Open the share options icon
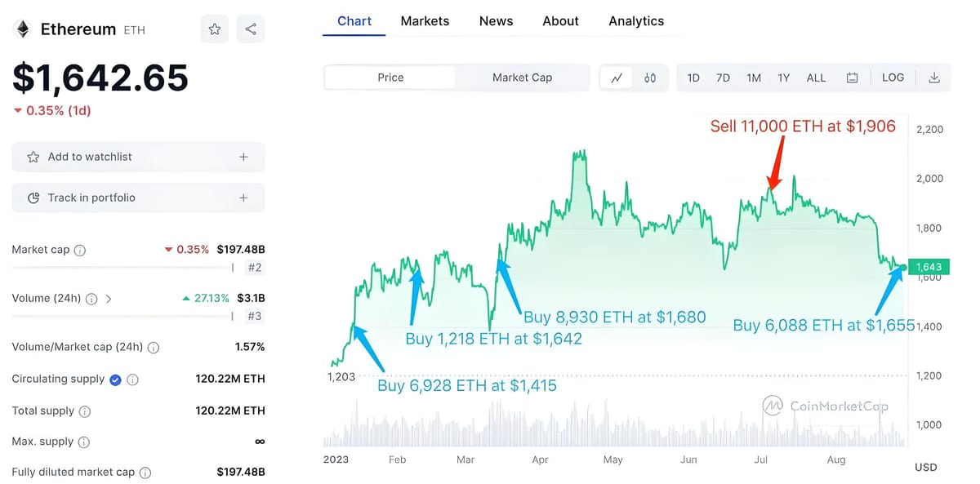The image size is (980, 484). (250, 29)
